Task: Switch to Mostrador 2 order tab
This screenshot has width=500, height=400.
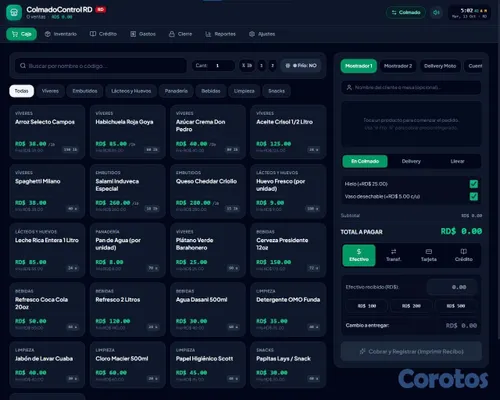Action: tap(398, 66)
